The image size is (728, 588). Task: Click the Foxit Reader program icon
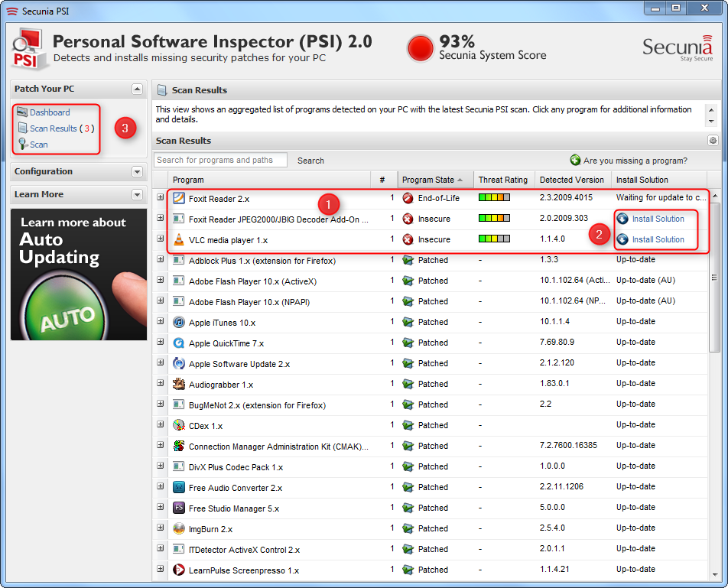tap(179, 198)
